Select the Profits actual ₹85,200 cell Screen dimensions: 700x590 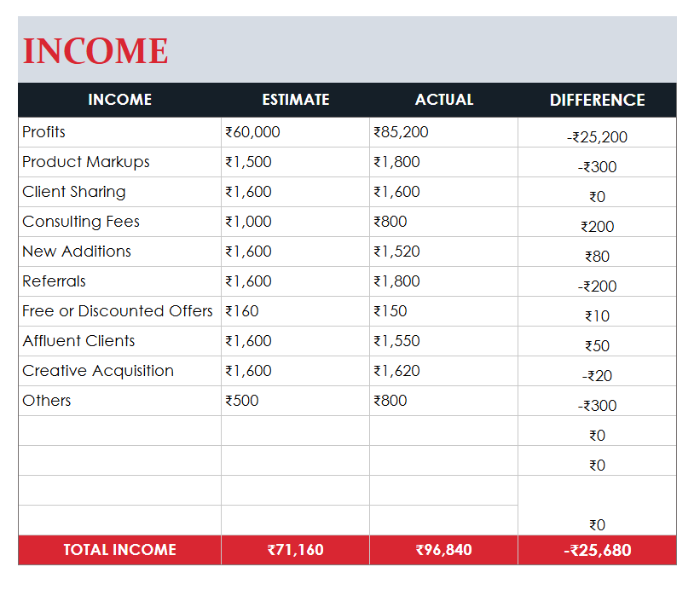pos(402,132)
